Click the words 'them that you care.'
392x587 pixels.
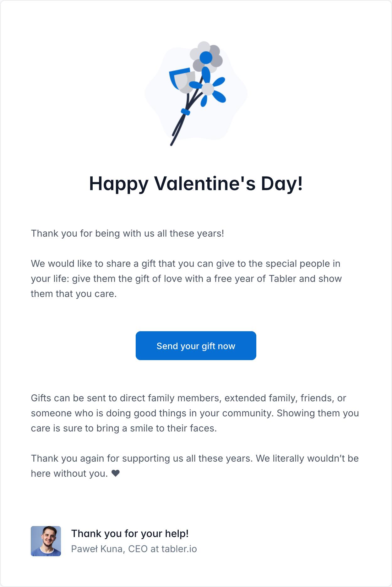click(74, 294)
